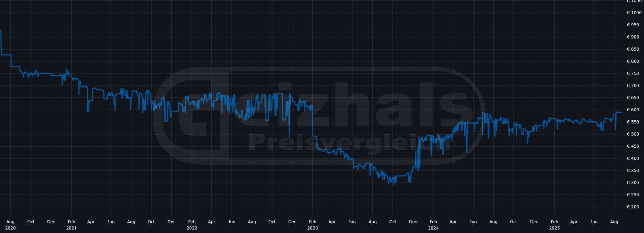Click the € 300 price axis label

pos(633,183)
